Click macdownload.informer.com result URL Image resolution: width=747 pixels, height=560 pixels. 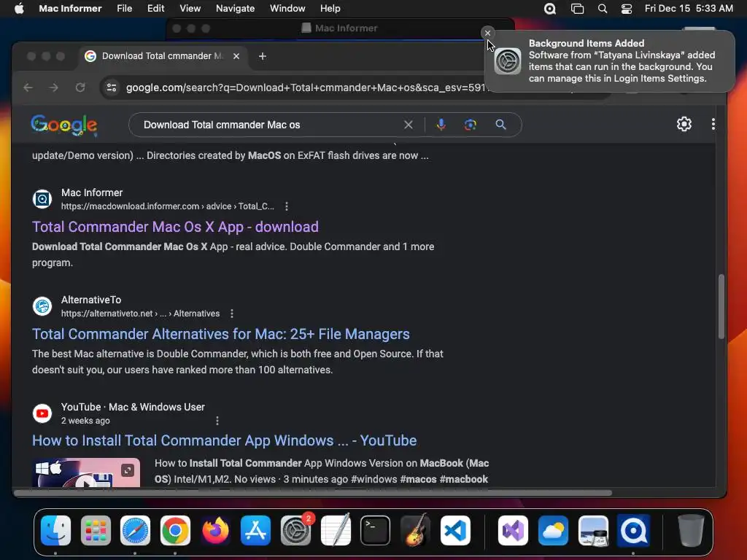coord(167,206)
